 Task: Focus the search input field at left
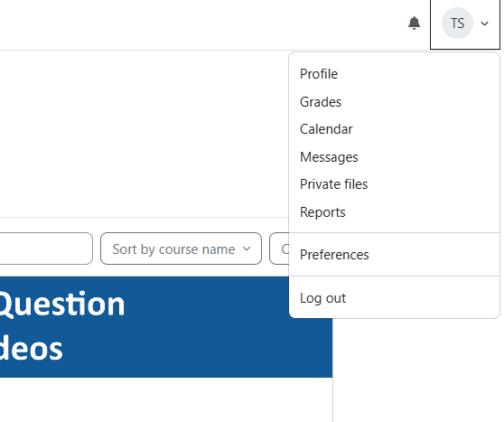46,249
